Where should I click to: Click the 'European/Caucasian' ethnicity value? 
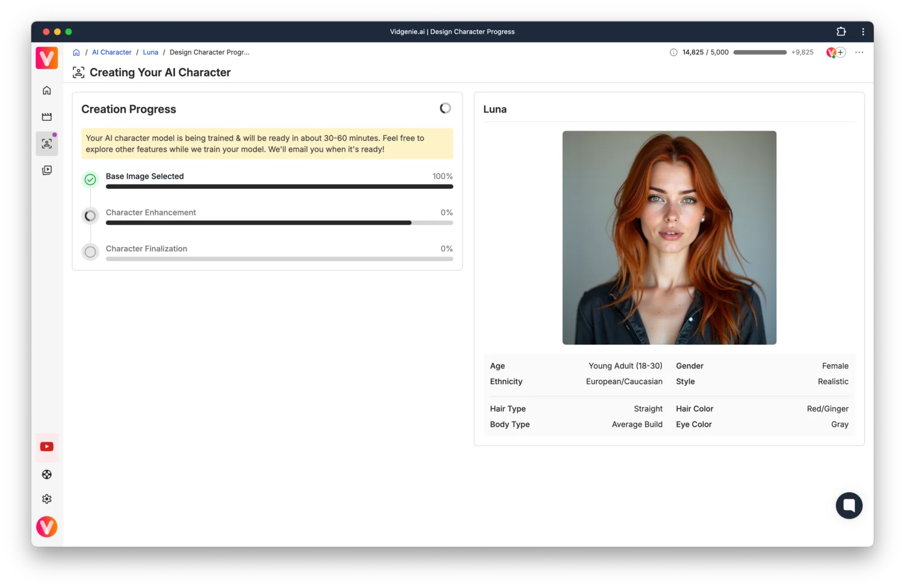coord(624,381)
